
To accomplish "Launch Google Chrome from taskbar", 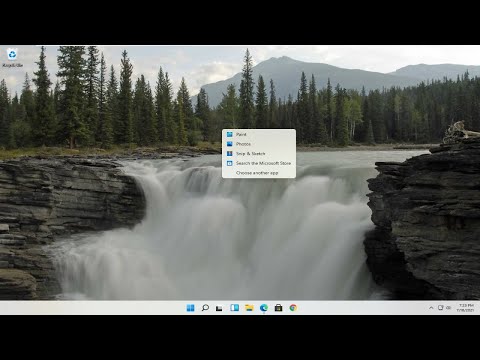I will click(x=293, y=308).
